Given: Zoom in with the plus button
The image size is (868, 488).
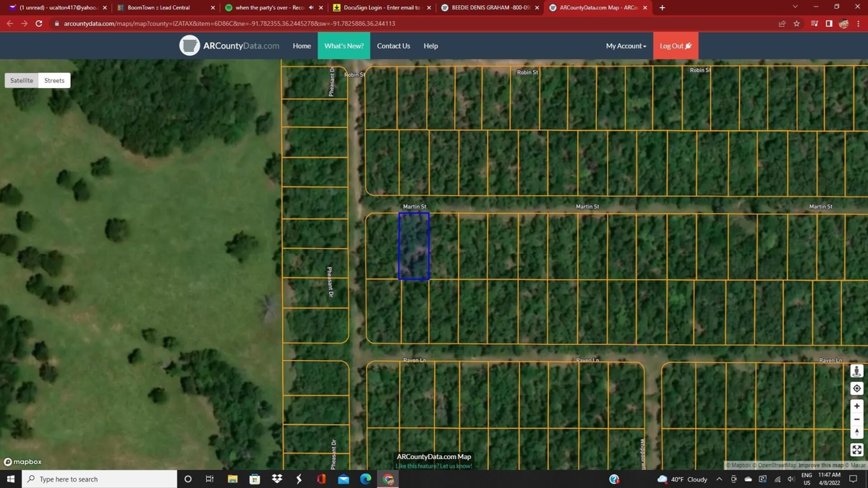Looking at the screenshot, I should 856,406.
